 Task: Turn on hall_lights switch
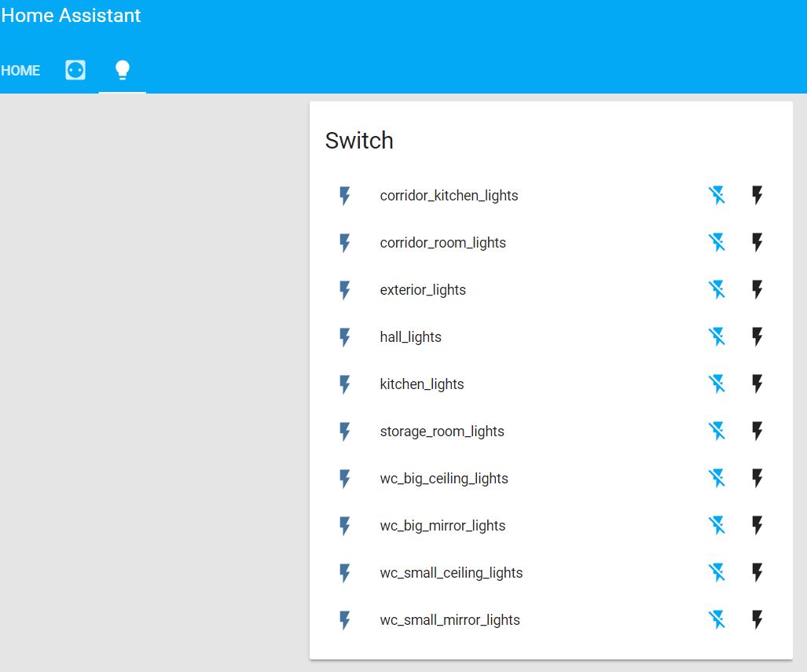[x=757, y=337]
